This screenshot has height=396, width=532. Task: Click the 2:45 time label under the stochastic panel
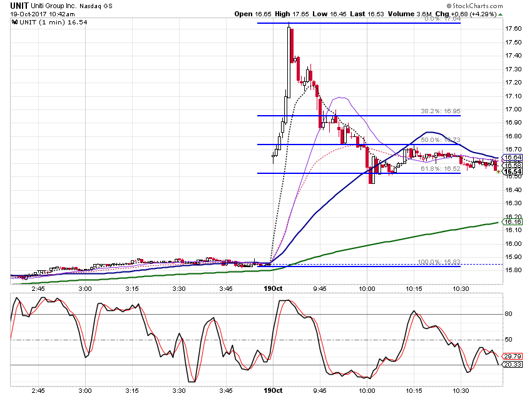click(x=38, y=391)
